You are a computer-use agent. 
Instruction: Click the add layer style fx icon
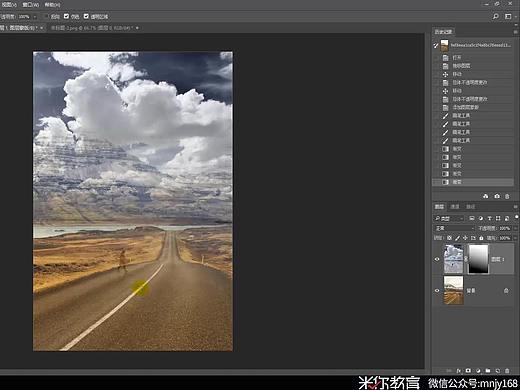point(459,371)
